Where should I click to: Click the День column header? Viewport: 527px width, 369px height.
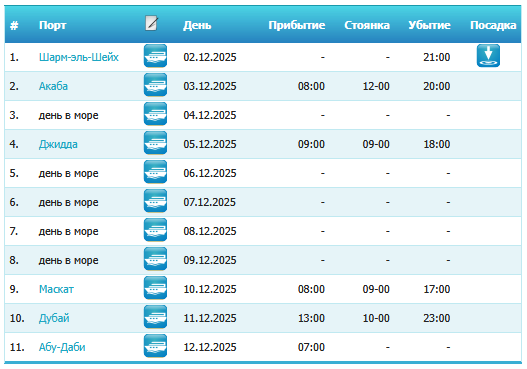coord(197,25)
